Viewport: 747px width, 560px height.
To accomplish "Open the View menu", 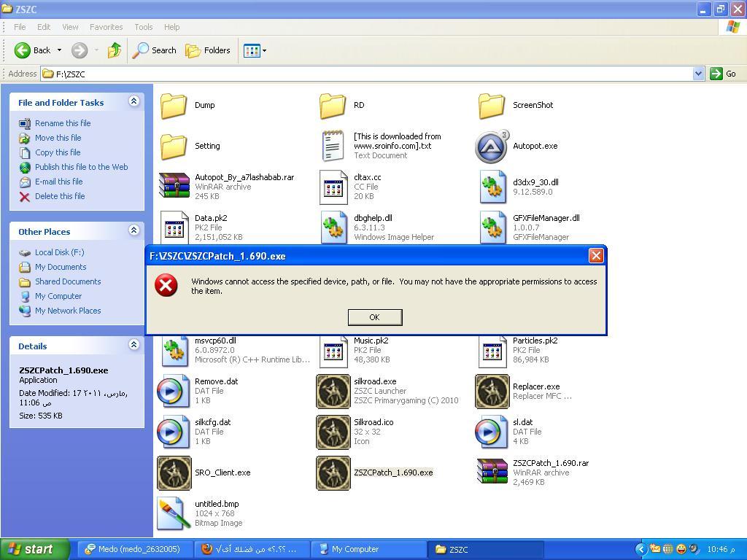I will click(x=70, y=27).
